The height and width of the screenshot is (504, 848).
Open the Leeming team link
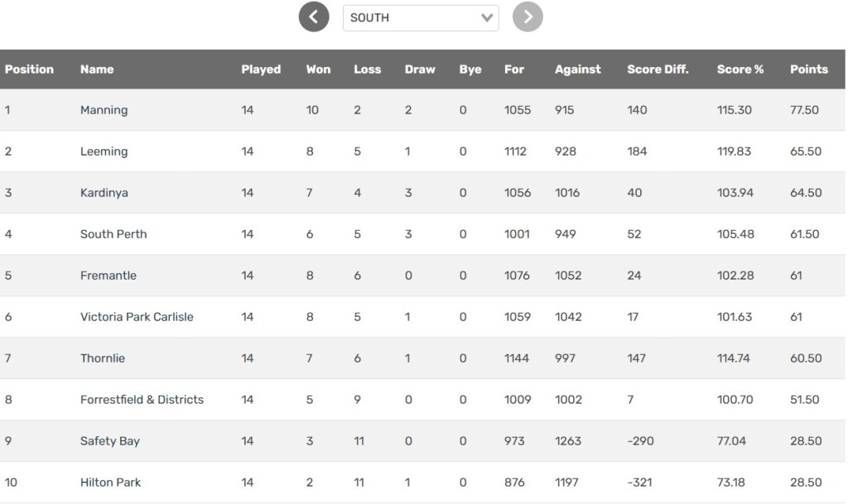(x=104, y=151)
